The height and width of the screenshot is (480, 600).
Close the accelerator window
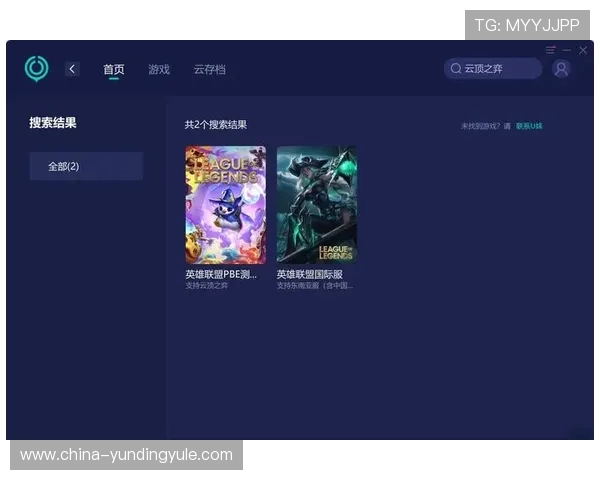[x=583, y=50]
